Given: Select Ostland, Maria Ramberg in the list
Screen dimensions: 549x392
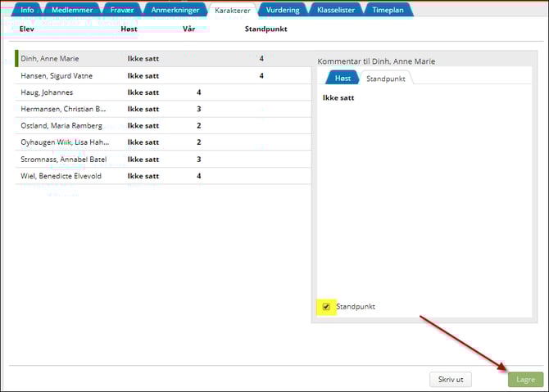Looking at the screenshot, I should (x=61, y=126).
